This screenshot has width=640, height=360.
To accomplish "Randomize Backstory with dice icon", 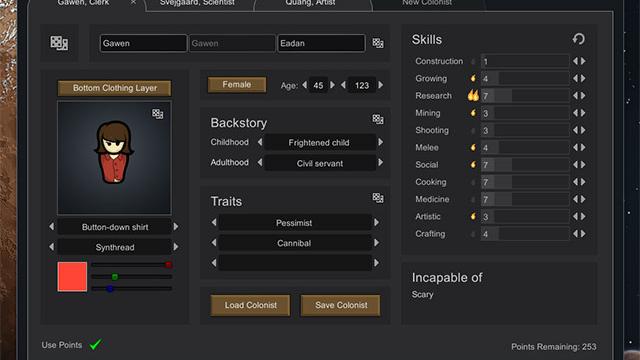I will [x=378, y=119].
